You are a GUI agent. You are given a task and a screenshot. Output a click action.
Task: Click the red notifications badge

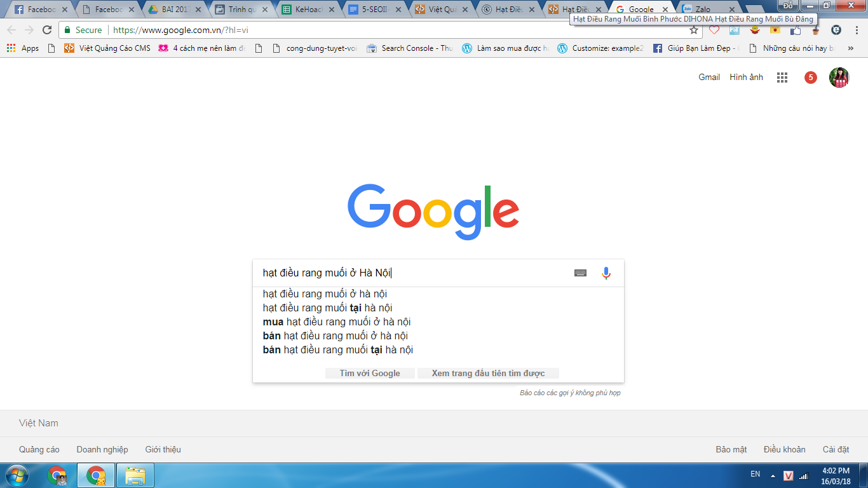[x=810, y=78]
